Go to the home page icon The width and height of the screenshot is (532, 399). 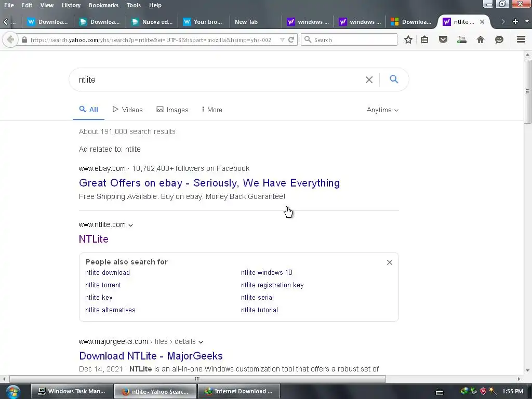click(x=481, y=39)
